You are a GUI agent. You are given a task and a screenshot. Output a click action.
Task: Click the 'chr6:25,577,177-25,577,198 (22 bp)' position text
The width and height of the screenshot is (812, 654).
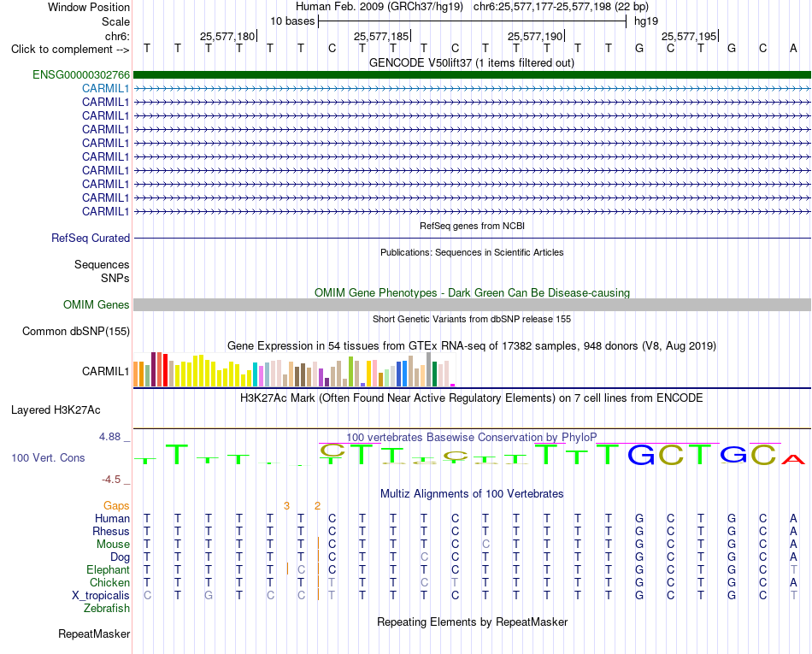tap(561, 7)
